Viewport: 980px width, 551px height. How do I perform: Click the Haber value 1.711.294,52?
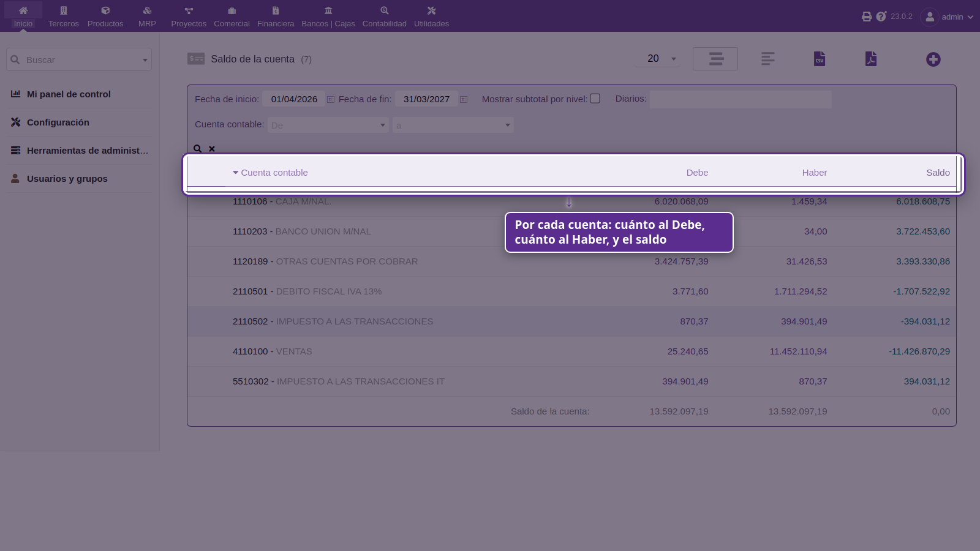click(801, 291)
